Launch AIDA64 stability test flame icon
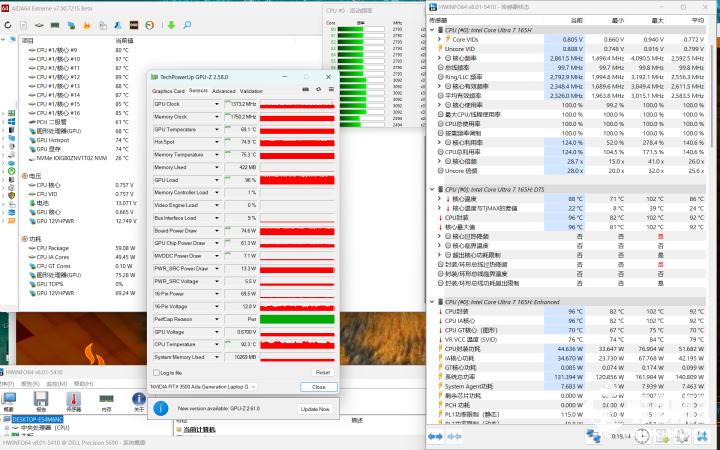Viewport: 720px width, 450px height. (87, 25)
